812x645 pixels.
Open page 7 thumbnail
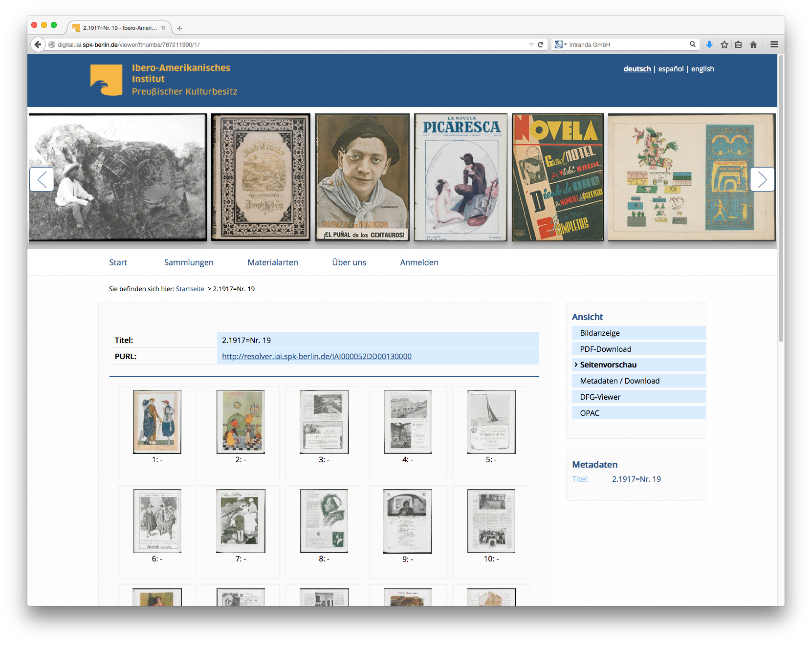(241, 521)
